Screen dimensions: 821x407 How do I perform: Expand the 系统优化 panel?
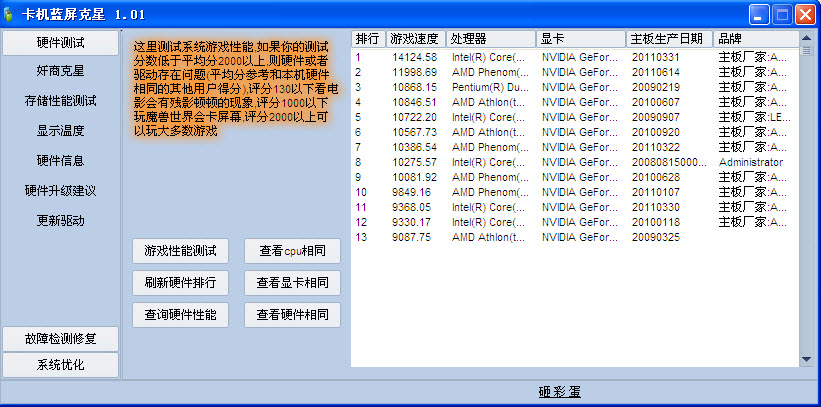click(61, 365)
